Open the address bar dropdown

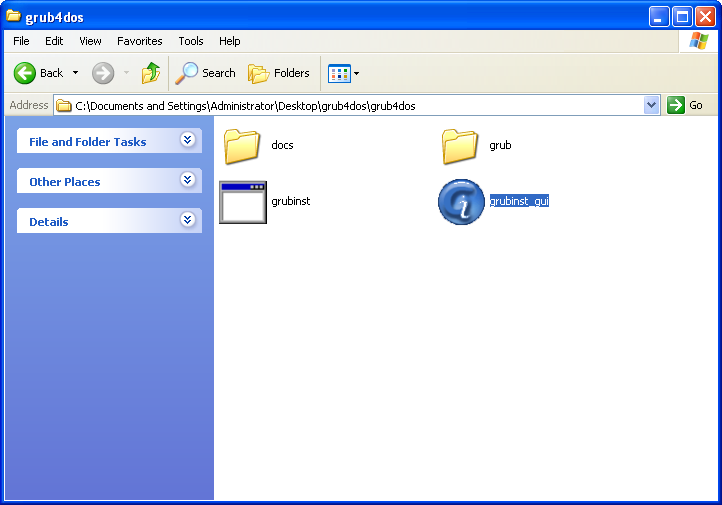point(651,105)
